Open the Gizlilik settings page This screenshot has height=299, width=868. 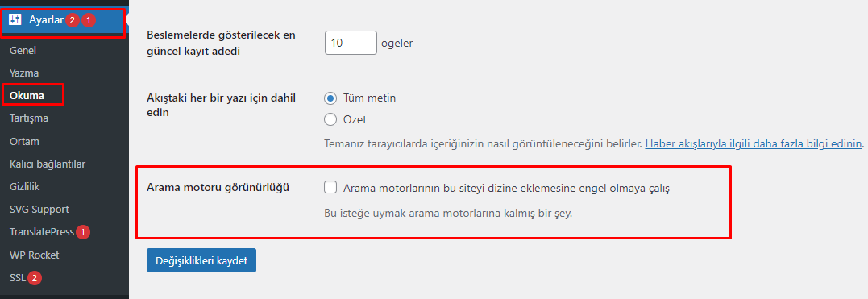point(24,187)
